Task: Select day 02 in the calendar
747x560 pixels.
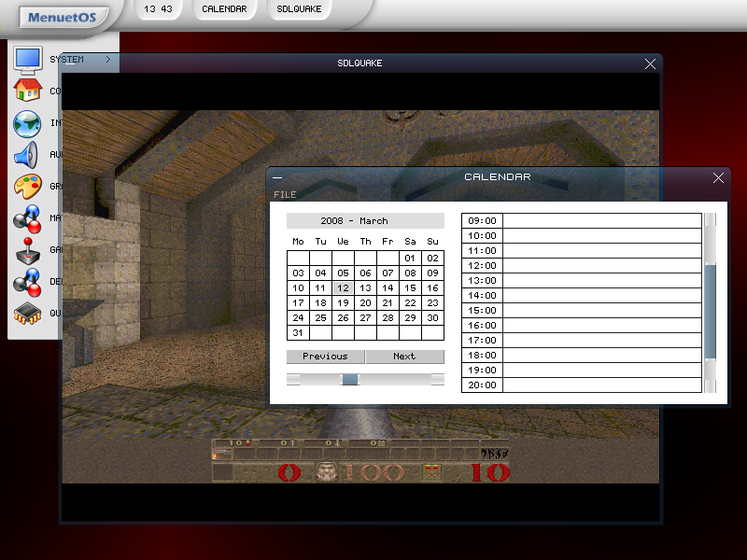Action: pos(432,259)
